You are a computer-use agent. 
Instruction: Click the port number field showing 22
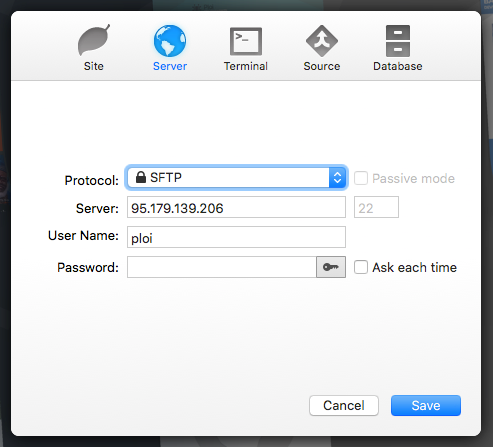pos(376,207)
